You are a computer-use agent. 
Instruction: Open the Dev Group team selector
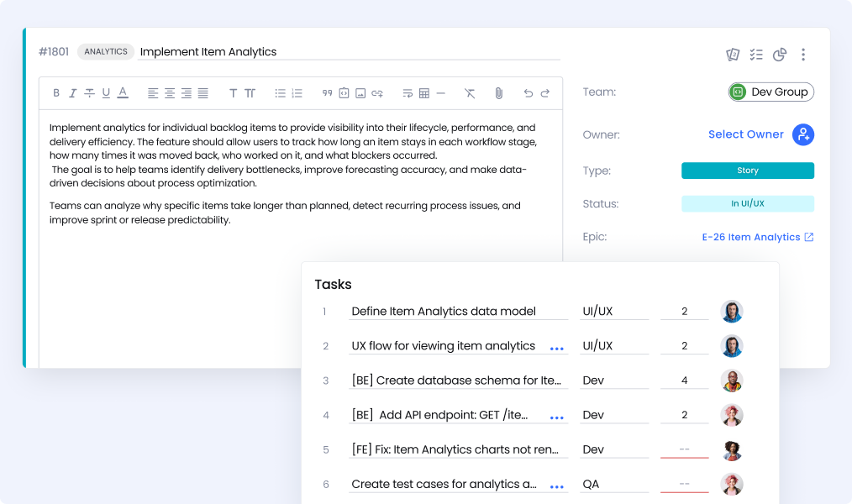pyautogui.click(x=770, y=92)
